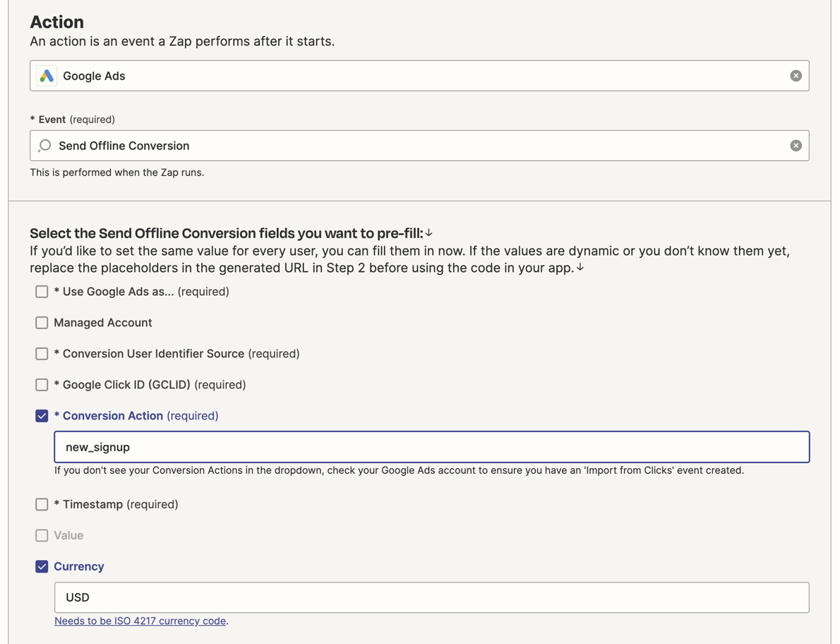Click the 'Currency' label text
Viewport: 840px width, 644px height.
tap(79, 566)
